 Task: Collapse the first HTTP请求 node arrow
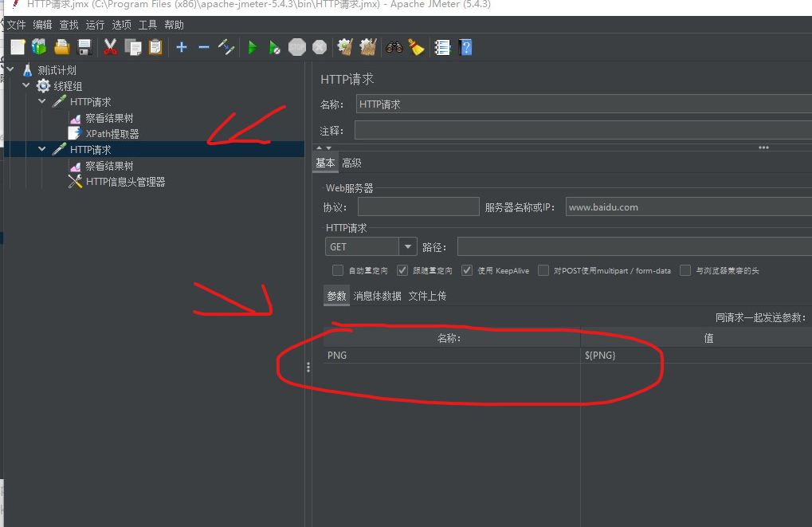coord(42,101)
